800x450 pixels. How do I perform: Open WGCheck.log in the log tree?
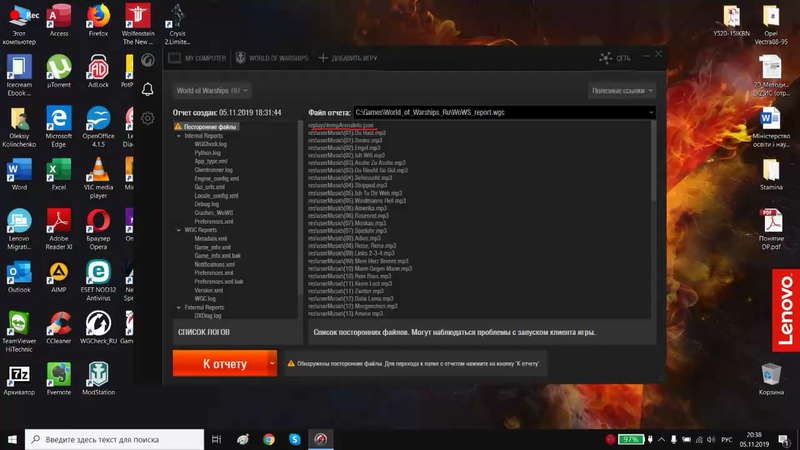point(210,144)
